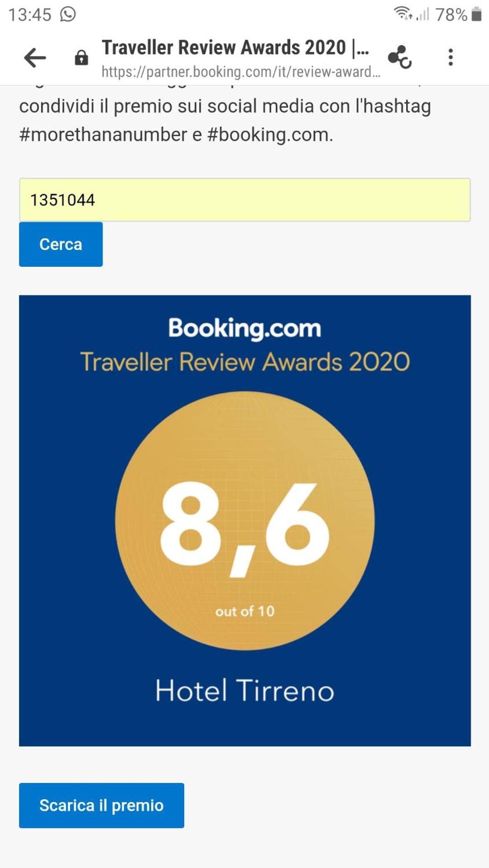Tap the WhatsApp notification icon in status bar

tap(68, 14)
